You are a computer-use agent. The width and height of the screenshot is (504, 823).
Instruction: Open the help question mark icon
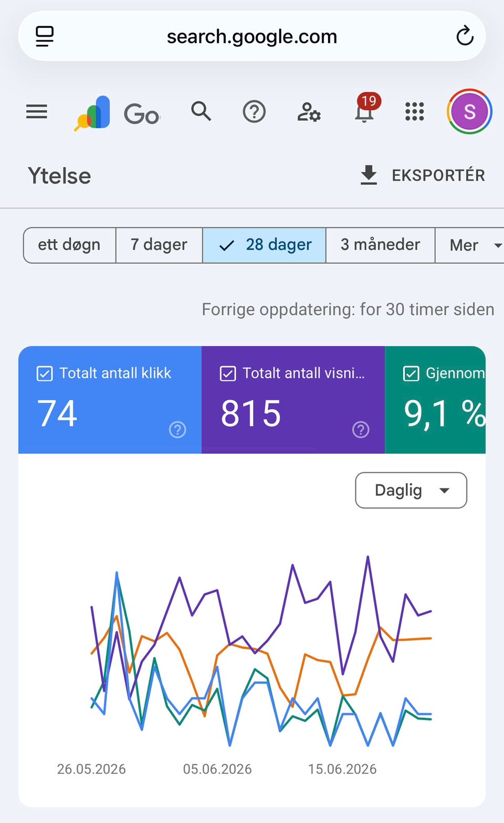point(254,112)
